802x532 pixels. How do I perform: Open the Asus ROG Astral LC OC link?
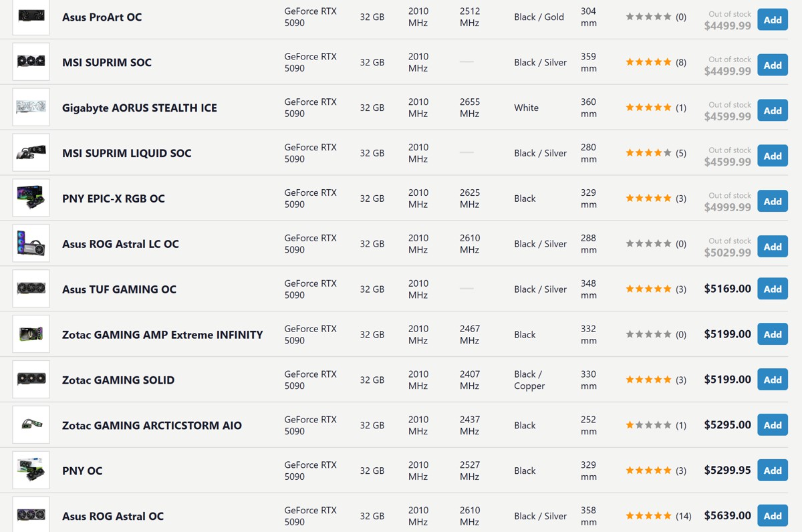121,244
